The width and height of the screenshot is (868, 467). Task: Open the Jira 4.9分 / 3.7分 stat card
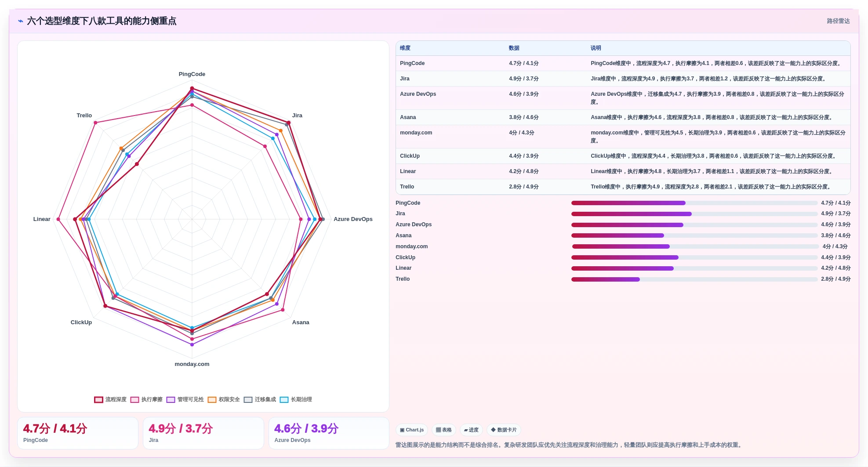203,433
